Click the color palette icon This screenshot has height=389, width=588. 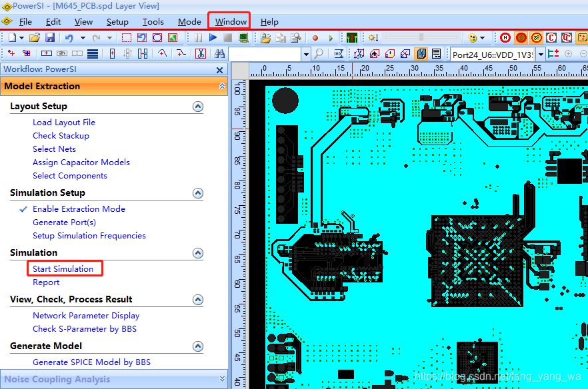(473, 37)
